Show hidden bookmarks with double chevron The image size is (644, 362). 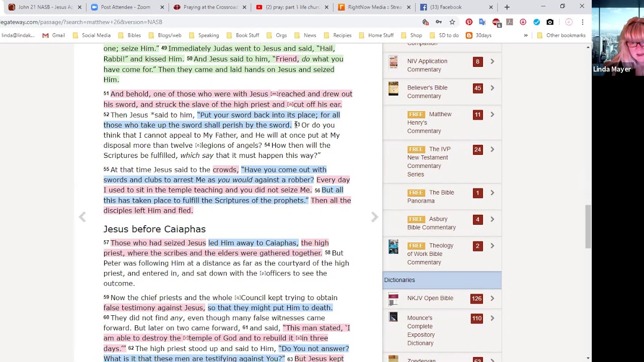point(526,35)
